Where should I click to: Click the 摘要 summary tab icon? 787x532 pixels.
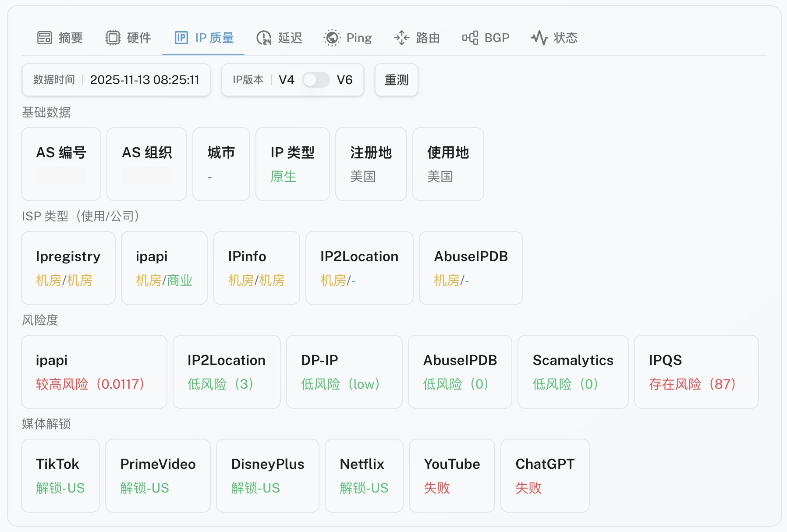coord(44,38)
